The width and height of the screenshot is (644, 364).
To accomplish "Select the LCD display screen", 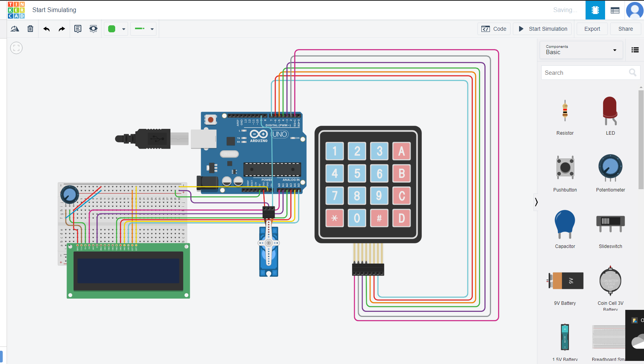I will click(x=128, y=271).
